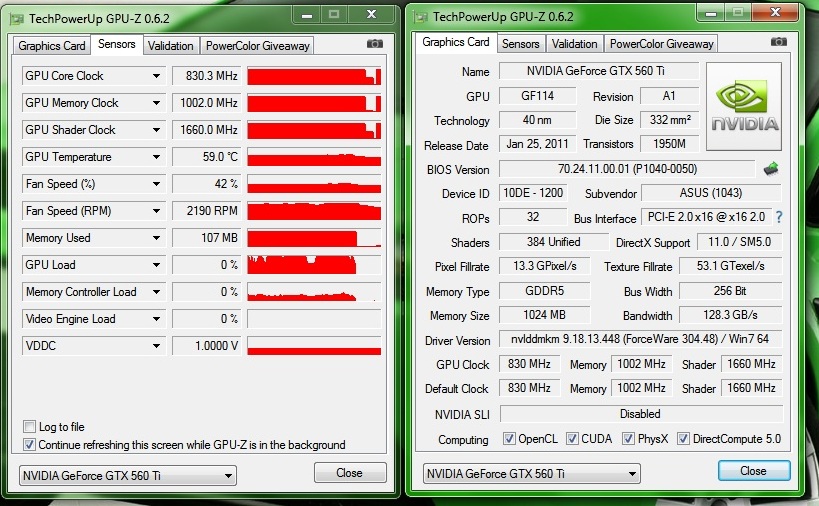Click GPU-Z title icon in Sensors window
This screenshot has height=506, width=819.
17,19
